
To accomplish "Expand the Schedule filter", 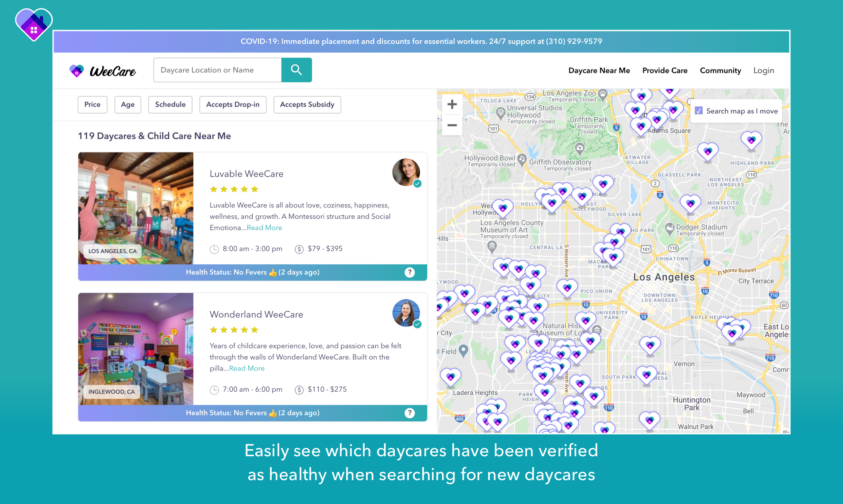I will (170, 104).
